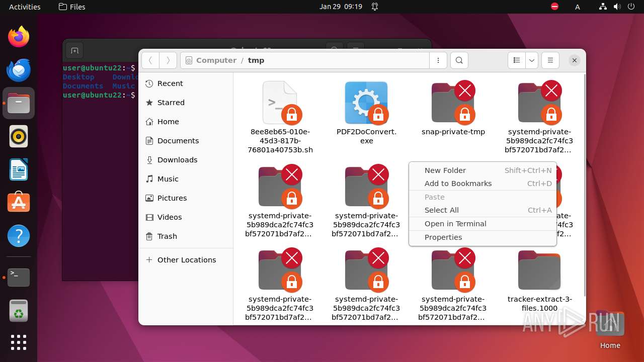Go back in Files navigation
Viewport: 644px width, 362px height.
(x=150, y=60)
